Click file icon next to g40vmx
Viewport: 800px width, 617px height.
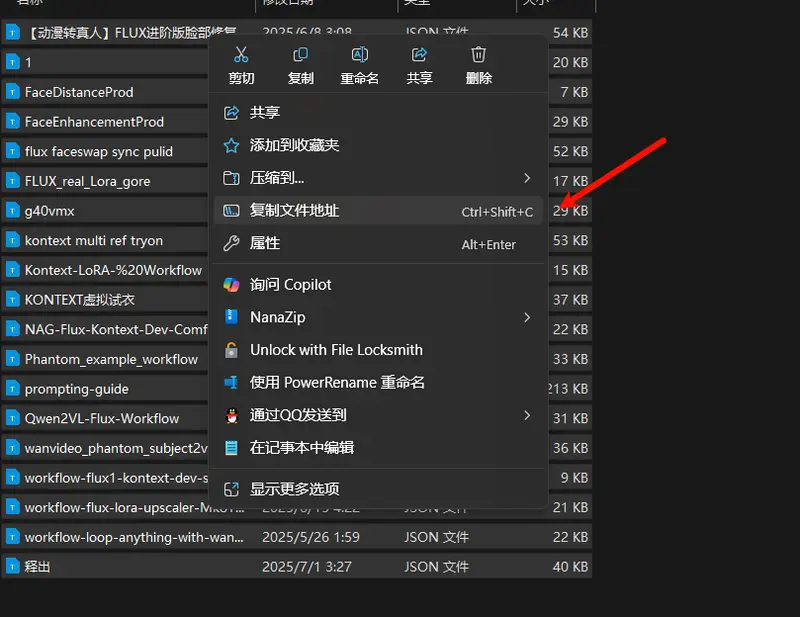coord(12,211)
